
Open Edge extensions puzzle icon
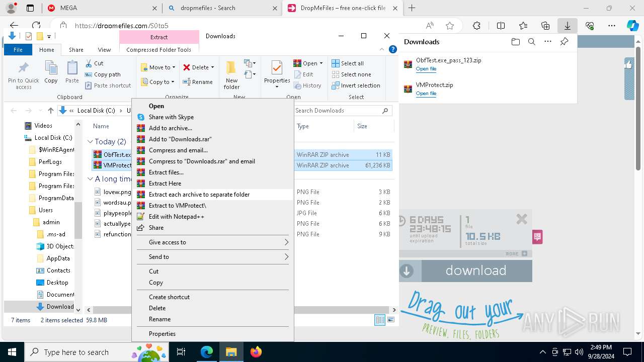(x=476, y=26)
